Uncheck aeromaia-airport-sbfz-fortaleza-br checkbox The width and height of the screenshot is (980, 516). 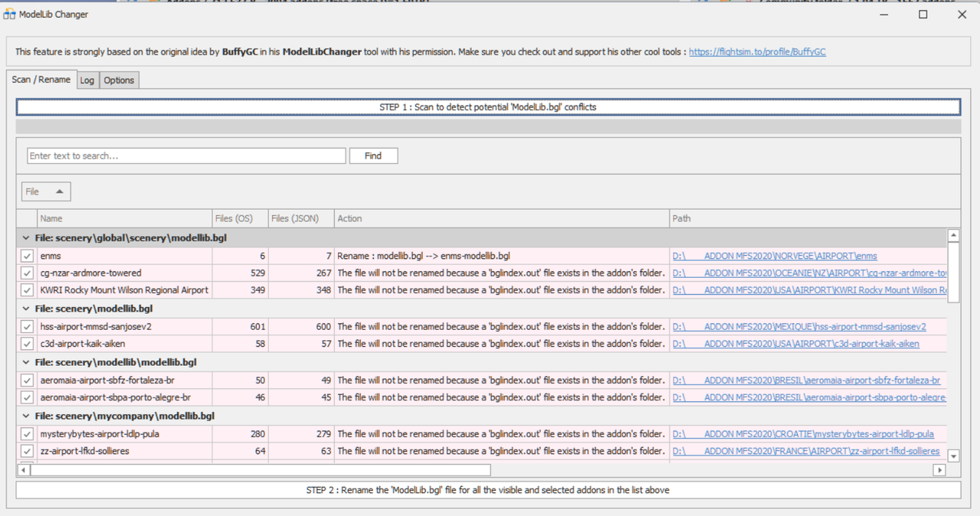coord(27,380)
